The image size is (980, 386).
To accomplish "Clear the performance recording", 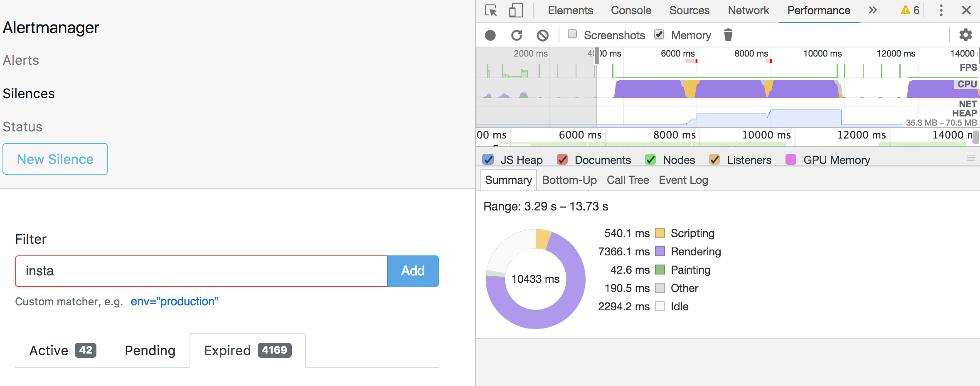I will click(542, 35).
